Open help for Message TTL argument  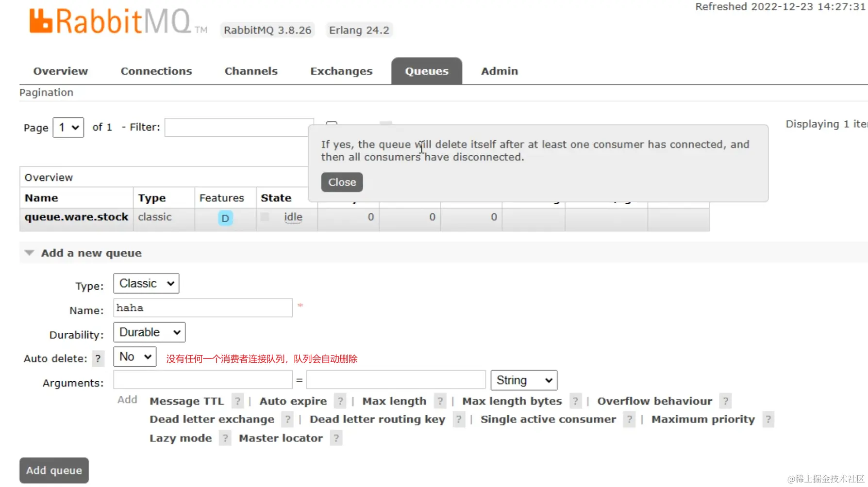click(237, 401)
